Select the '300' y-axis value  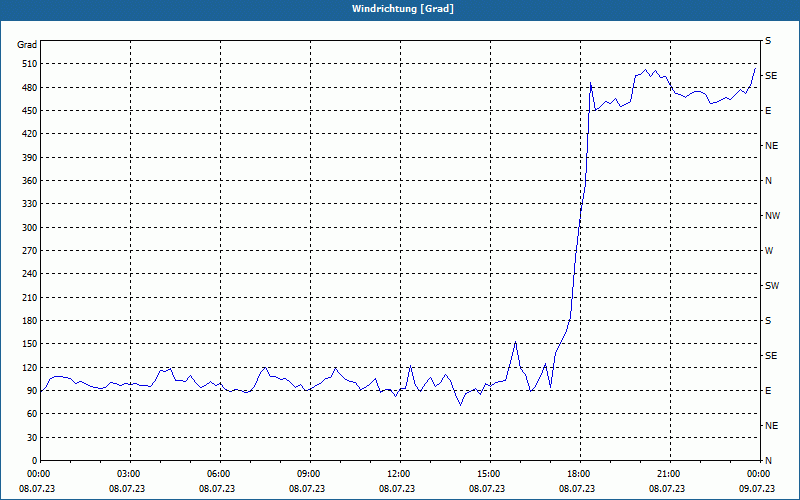(x=30, y=228)
